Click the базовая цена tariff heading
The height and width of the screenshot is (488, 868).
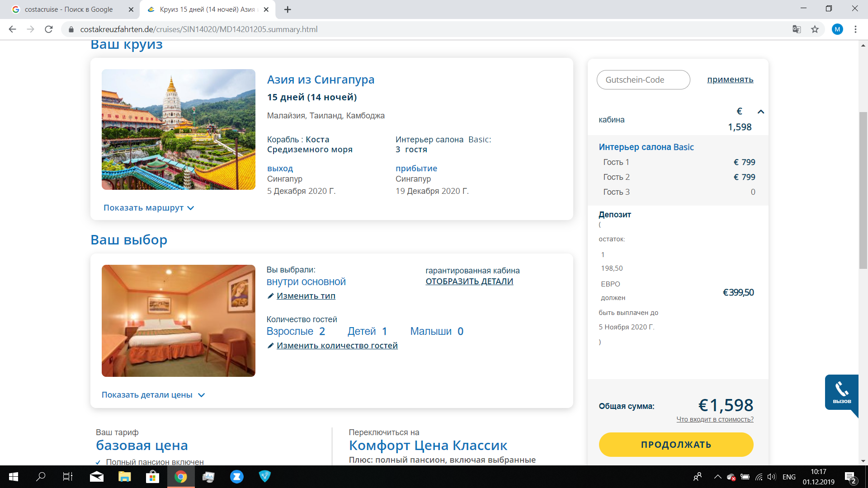[x=142, y=446]
